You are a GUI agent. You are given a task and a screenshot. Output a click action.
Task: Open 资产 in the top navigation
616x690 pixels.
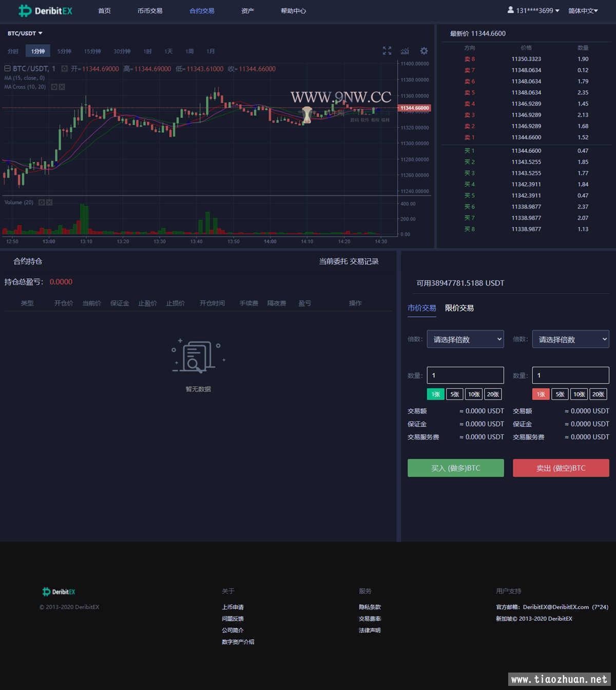[247, 10]
